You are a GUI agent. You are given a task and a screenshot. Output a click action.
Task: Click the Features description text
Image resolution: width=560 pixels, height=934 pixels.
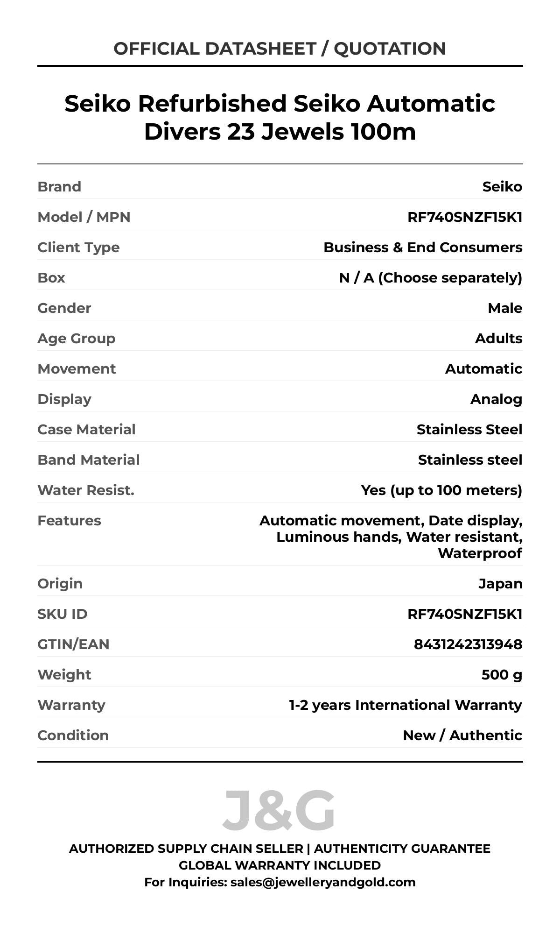coord(391,537)
